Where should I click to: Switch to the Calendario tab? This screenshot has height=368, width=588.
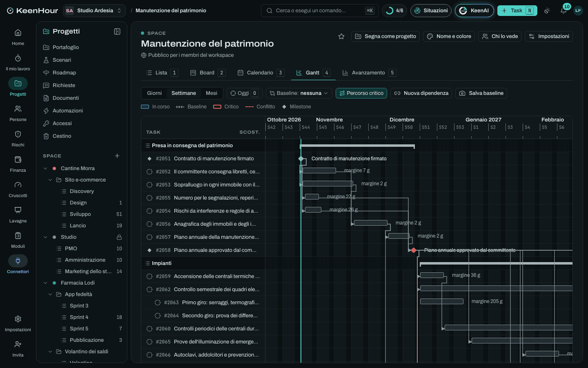(x=261, y=73)
